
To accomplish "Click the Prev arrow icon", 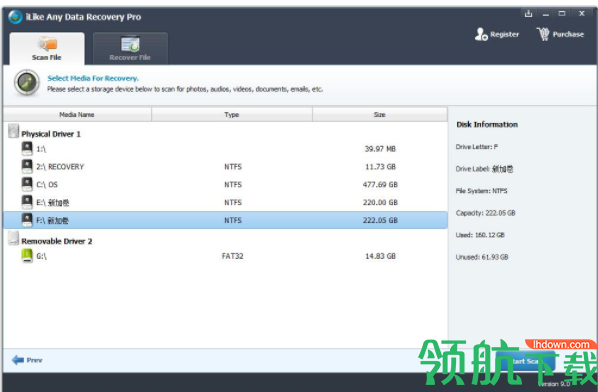I will [x=18, y=360].
